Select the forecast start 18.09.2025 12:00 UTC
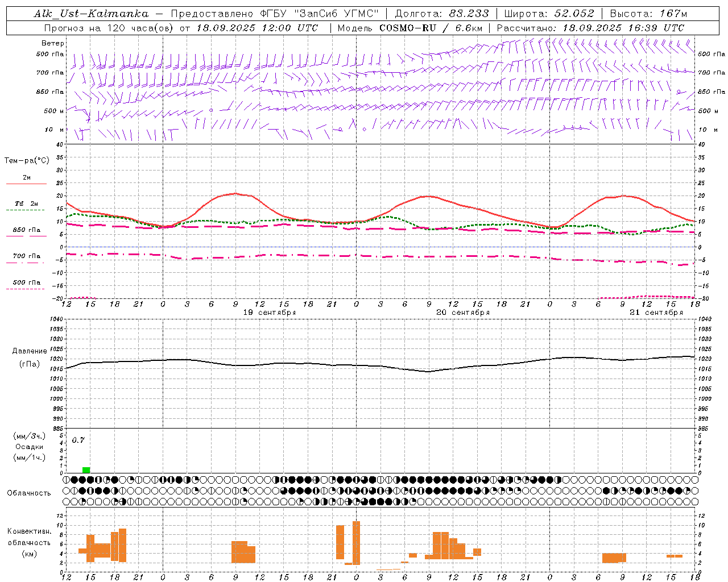 point(257,28)
